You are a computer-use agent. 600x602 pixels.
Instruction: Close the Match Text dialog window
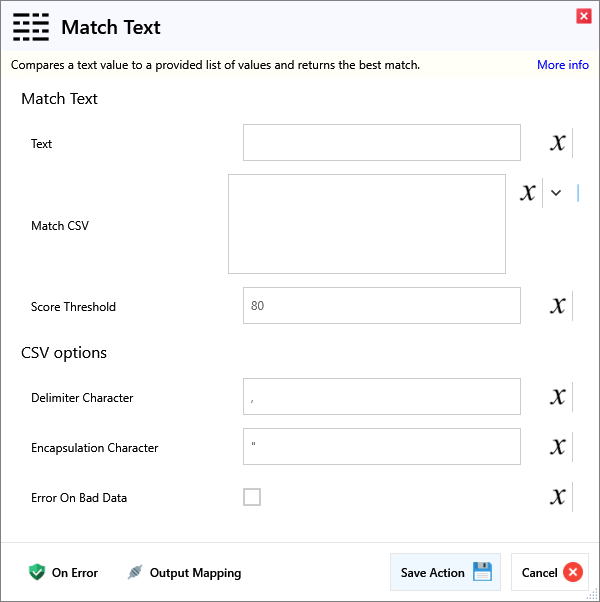pos(583,16)
